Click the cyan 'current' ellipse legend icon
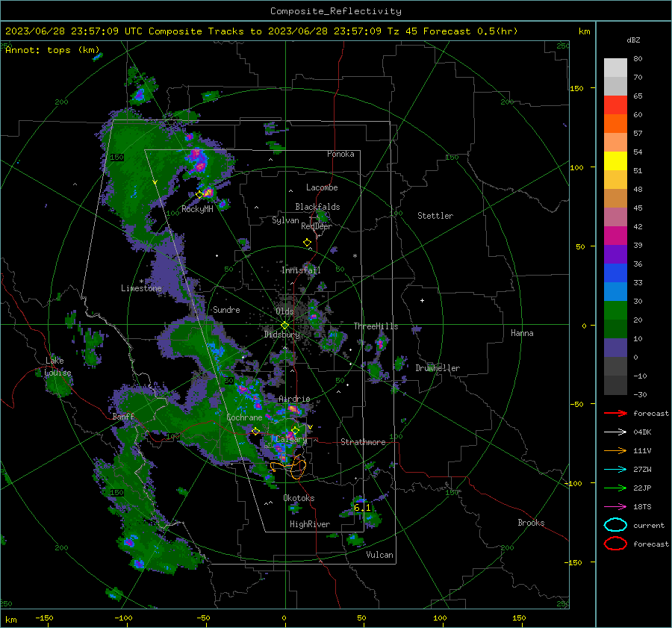 615,525
